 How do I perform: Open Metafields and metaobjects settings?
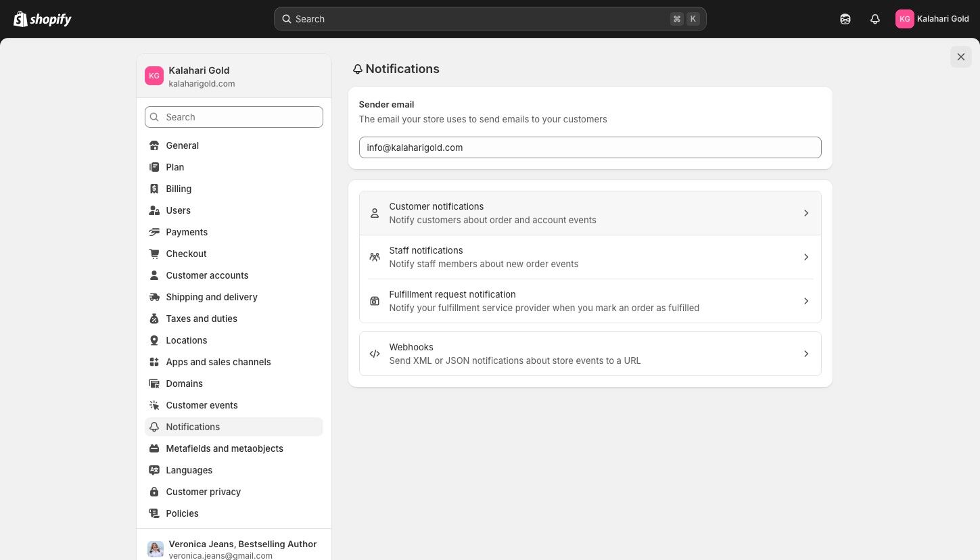click(x=225, y=448)
